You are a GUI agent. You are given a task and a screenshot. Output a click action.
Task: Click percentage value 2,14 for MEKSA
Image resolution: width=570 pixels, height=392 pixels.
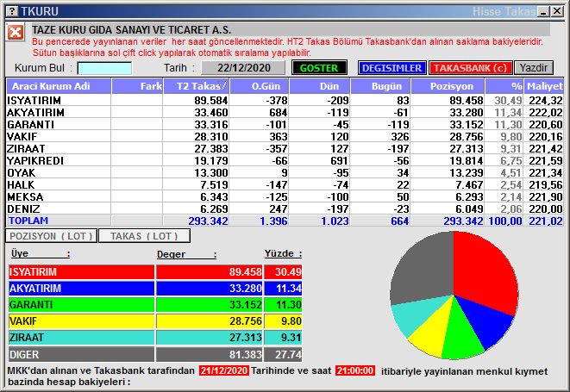point(511,196)
